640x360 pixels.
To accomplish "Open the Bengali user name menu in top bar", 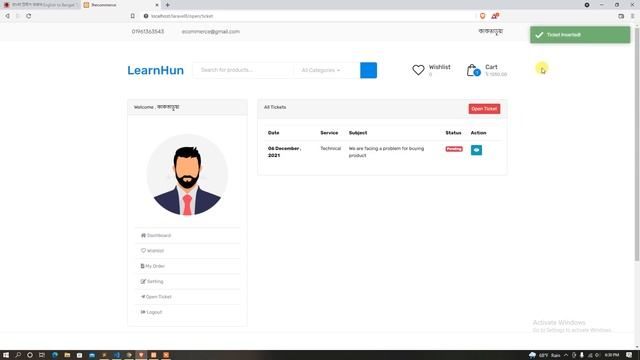I will (x=491, y=31).
